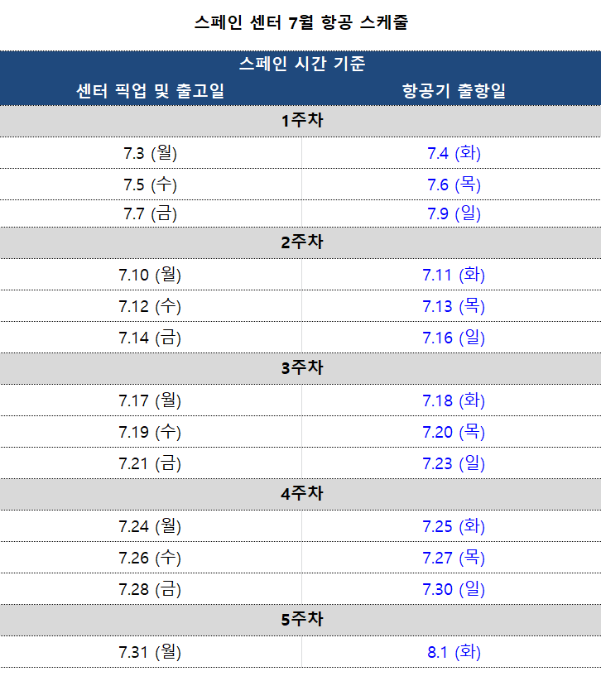Click the 7.16 (일) departure date
The image size is (601, 700).
[x=454, y=338]
